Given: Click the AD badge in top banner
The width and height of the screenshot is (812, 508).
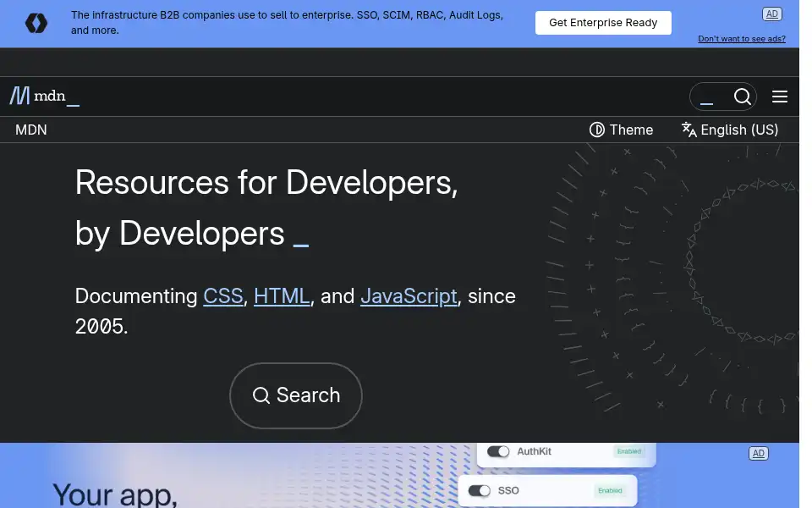Looking at the screenshot, I should (771, 14).
